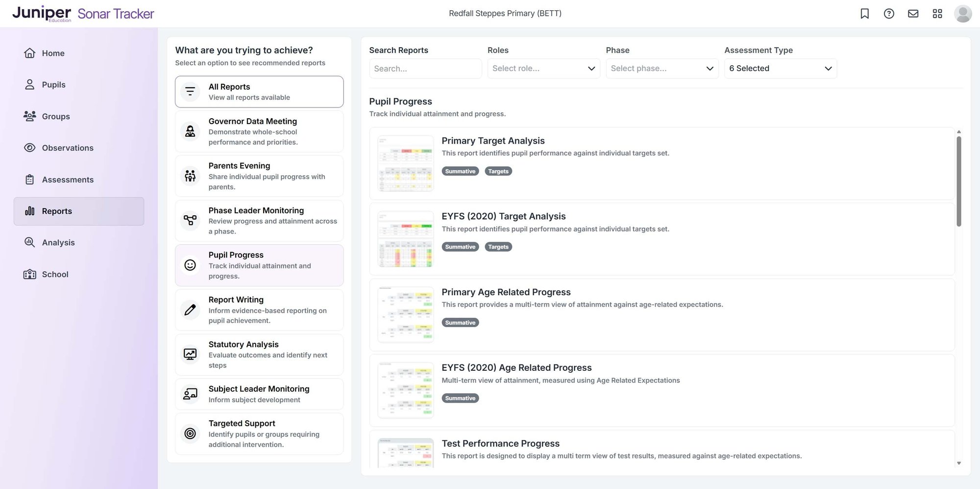Click the messages envelope icon
This screenshot has width=980, height=489.
pyautogui.click(x=913, y=13)
